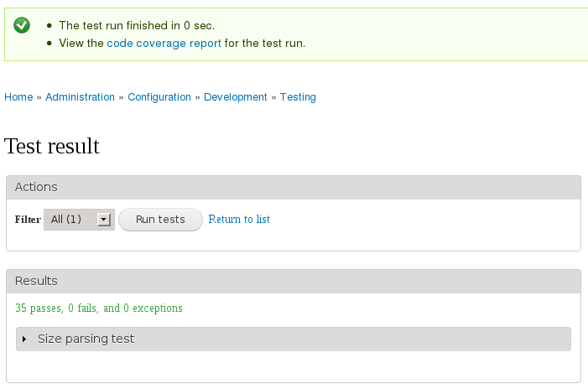Viewport: 588px width, 389px height.
Task: Open the Filter All (1) dropdown
Action: pos(79,220)
